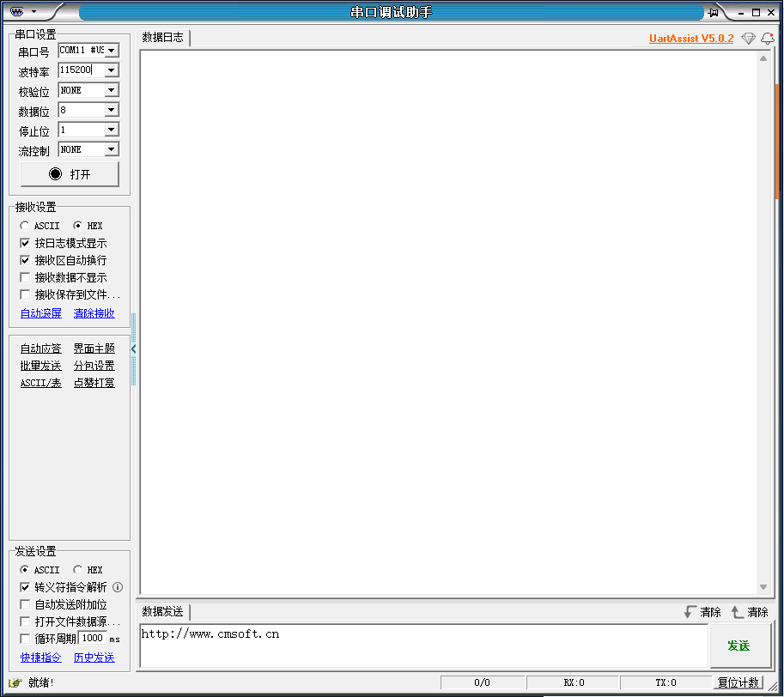This screenshot has height=697, width=784.
Task: Enable the 自动发送附加位 checkbox
Action: click(25, 604)
